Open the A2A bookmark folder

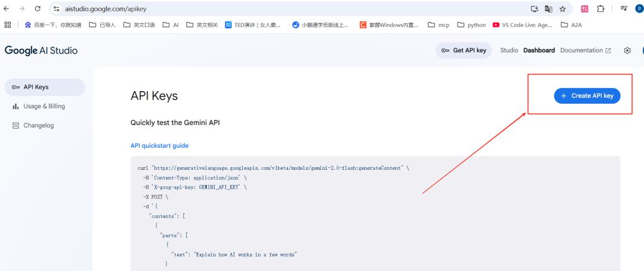click(x=571, y=25)
